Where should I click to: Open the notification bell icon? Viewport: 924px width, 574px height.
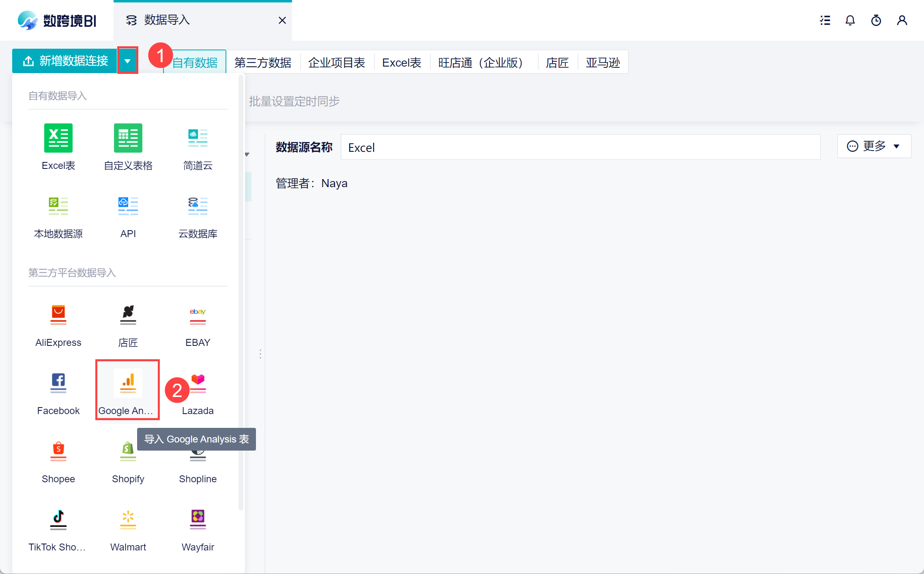point(850,20)
